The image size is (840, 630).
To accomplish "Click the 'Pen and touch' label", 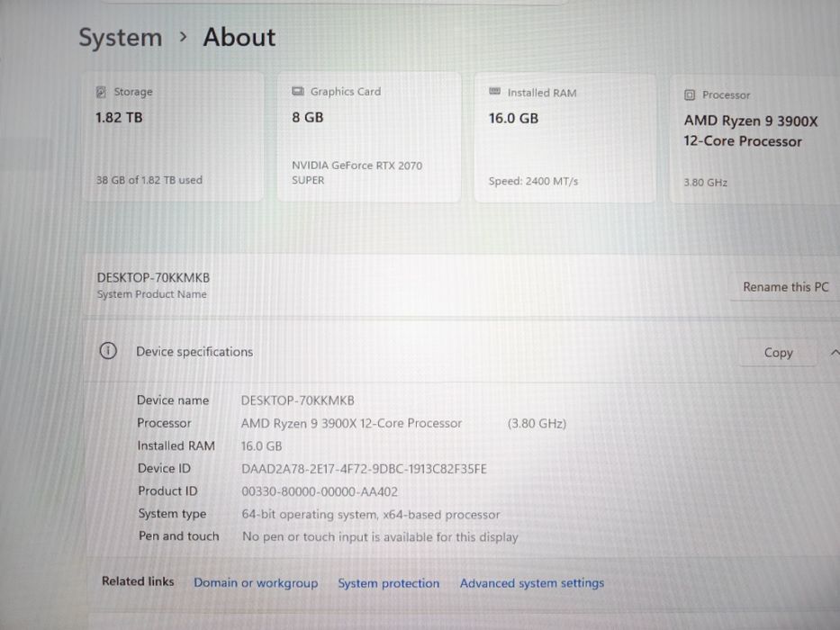I will click(179, 536).
